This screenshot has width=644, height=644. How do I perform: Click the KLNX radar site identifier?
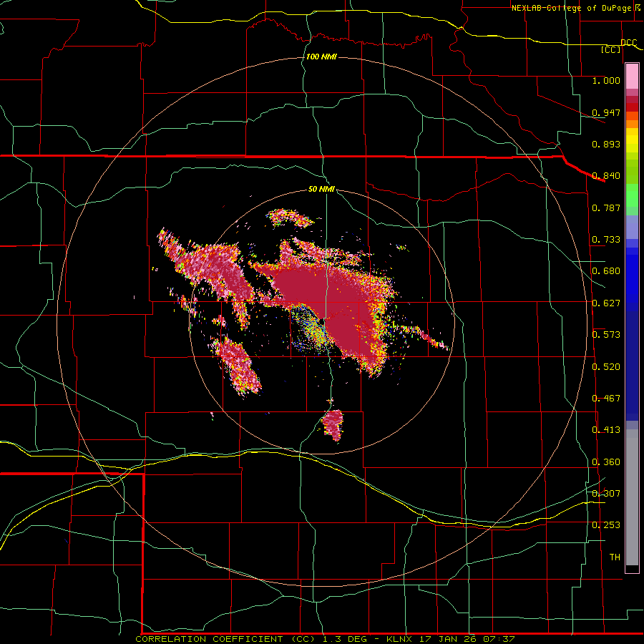point(399,639)
